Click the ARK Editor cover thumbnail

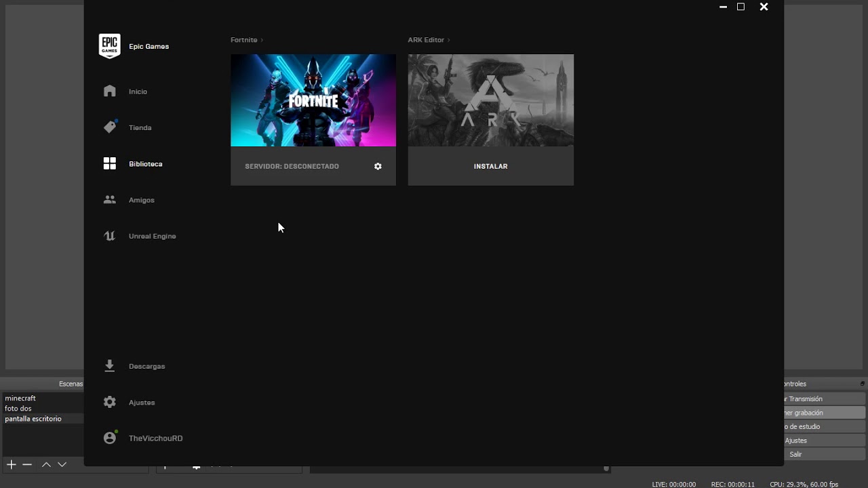pyautogui.click(x=491, y=100)
